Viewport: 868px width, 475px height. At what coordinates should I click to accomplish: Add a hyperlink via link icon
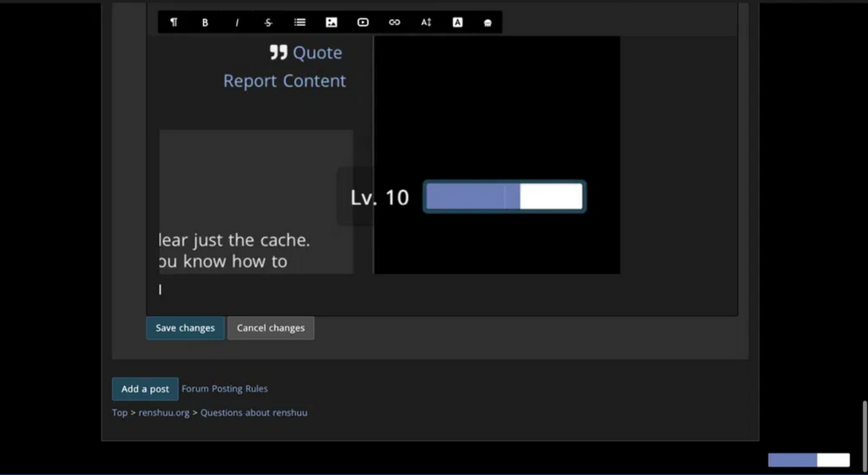pyautogui.click(x=394, y=23)
